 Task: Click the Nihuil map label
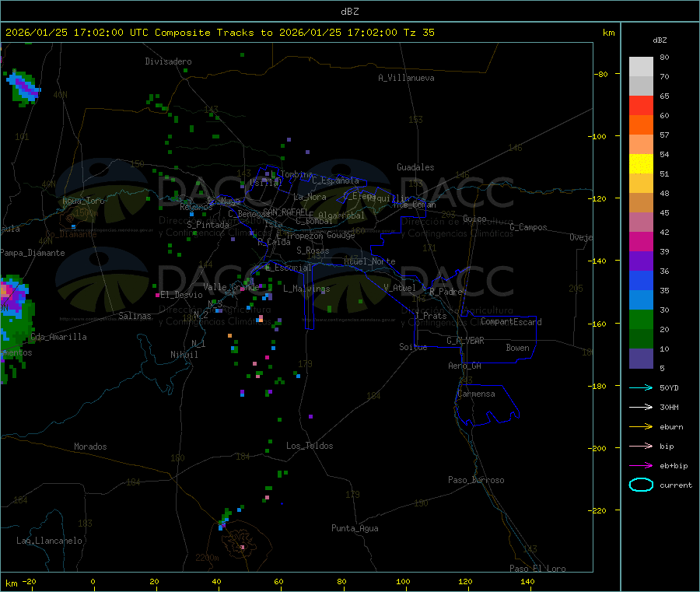pos(184,355)
